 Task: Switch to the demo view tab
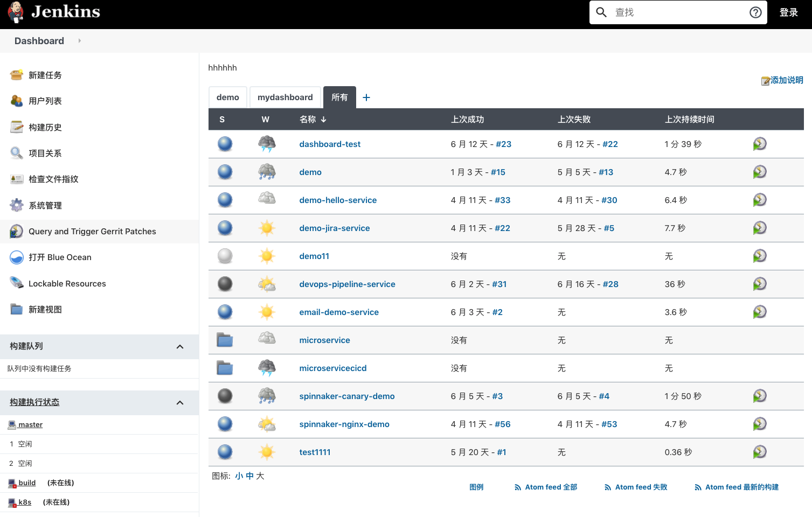(x=228, y=97)
